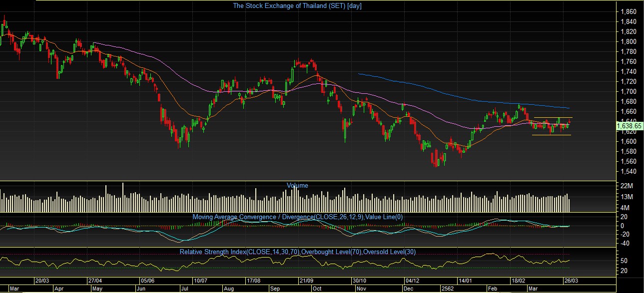Click the 50 RSI axis label
The image size is (644, 293).
(624, 261)
